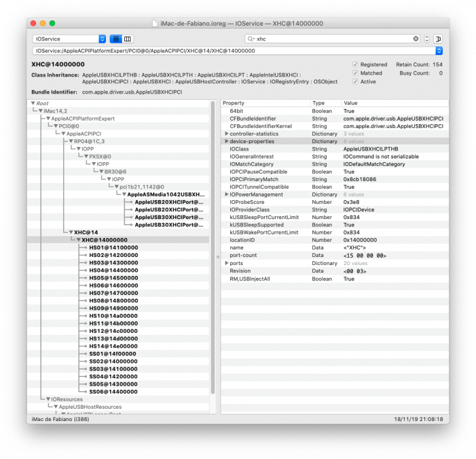The height and width of the screenshot is (459, 476).
Task: Select the BR30@6 tree node
Action: [115, 171]
